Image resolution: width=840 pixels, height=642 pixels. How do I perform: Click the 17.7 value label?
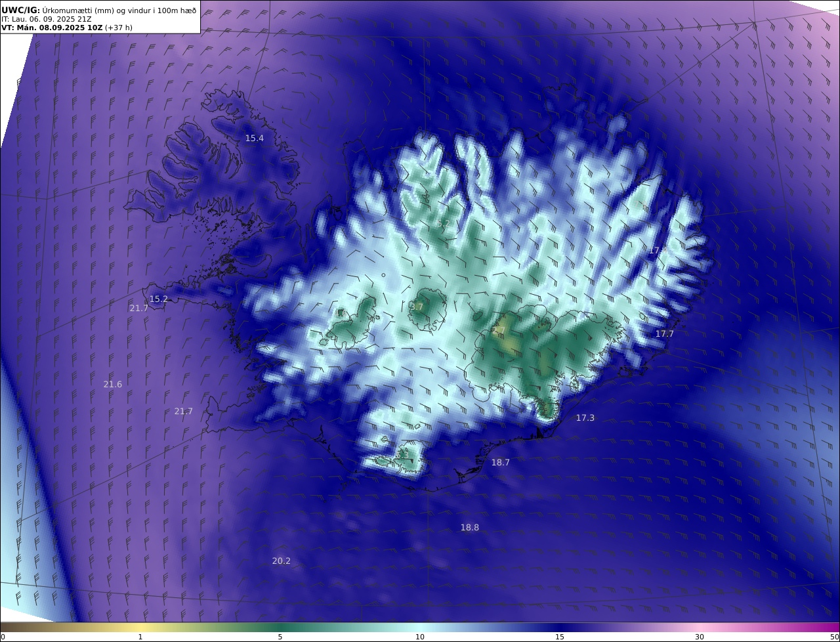pyautogui.click(x=665, y=334)
